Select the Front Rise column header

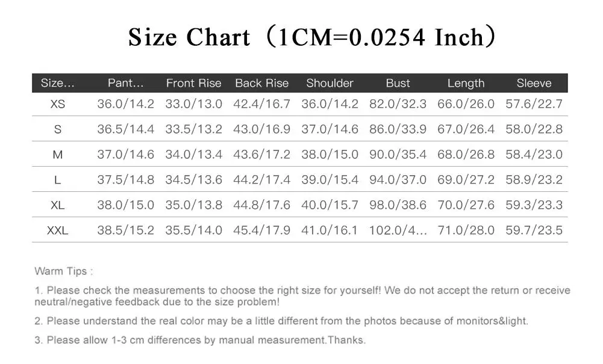193,83
